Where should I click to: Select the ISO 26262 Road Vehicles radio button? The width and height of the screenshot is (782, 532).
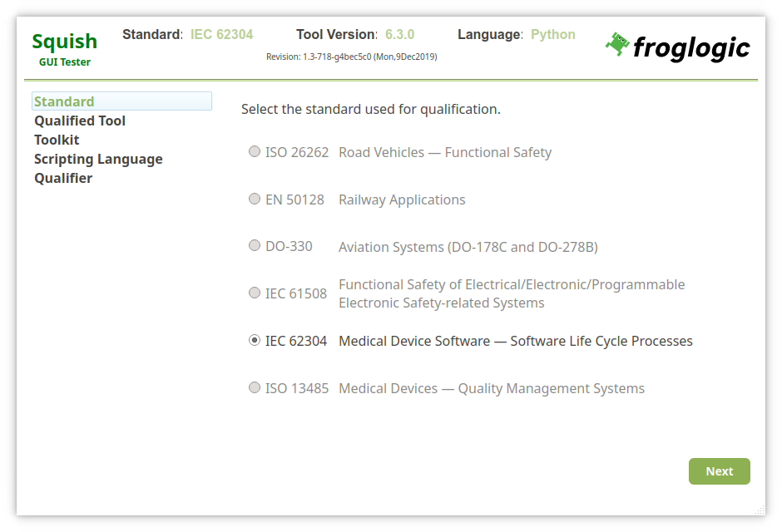(x=255, y=152)
